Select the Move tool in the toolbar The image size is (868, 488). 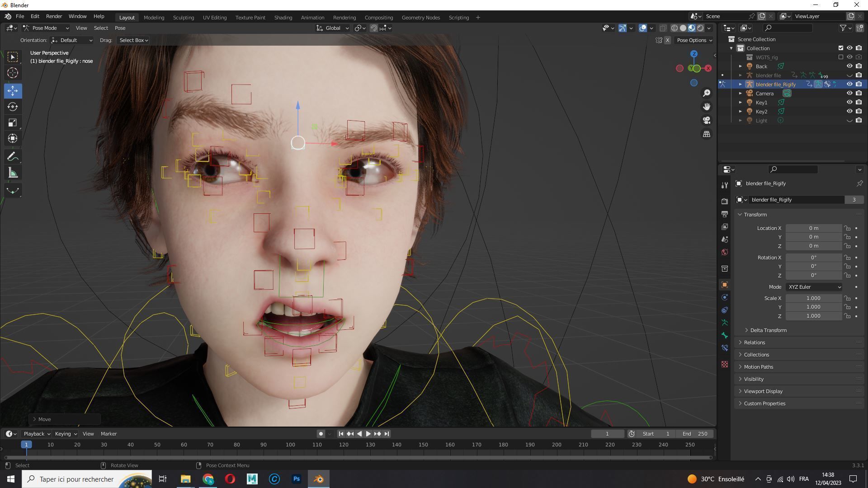[13, 91]
